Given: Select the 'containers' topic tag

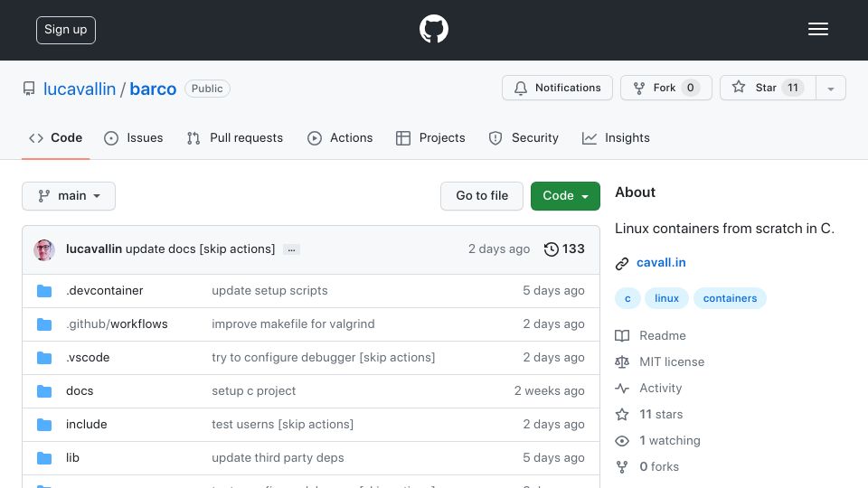Looking at the screenshot, I should (730, 298).
